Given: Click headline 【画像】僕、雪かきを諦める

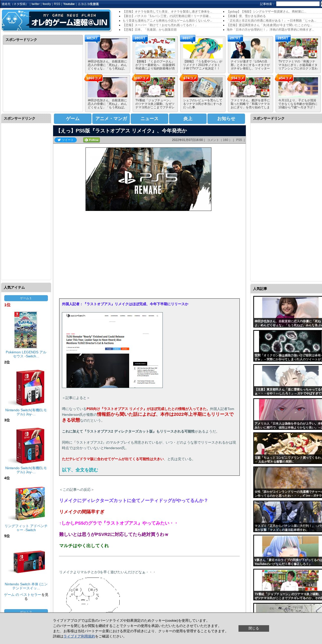Looking at the screenshot, I should [246, 16].
